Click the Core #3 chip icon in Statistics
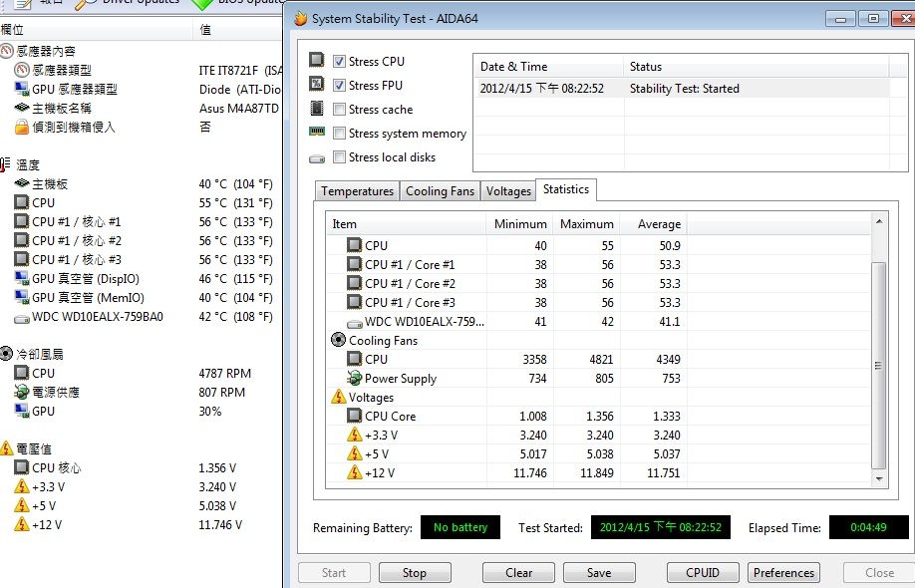The image size is (915, 588). [x=354, y=302]
